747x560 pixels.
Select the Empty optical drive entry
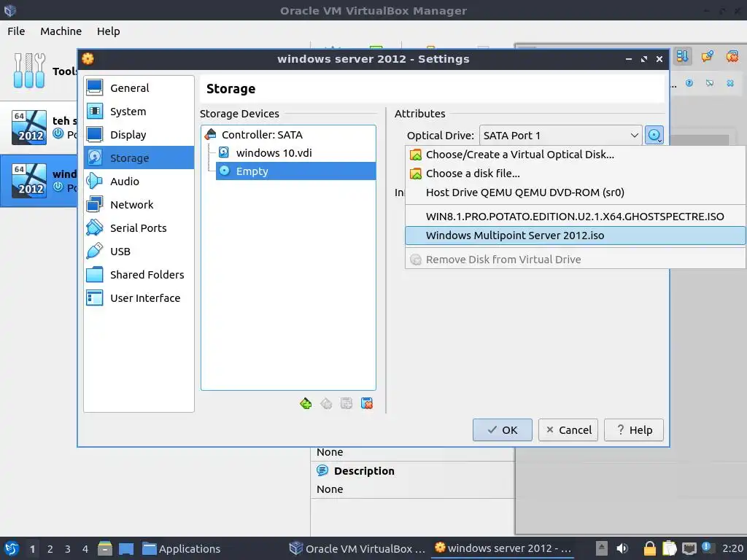coord(296,171)
